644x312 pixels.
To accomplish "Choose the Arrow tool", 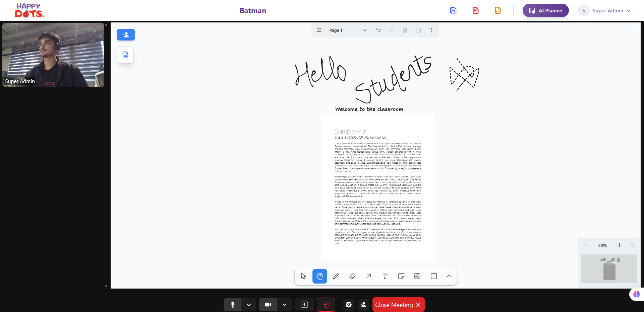I will [x=368, y=276].
